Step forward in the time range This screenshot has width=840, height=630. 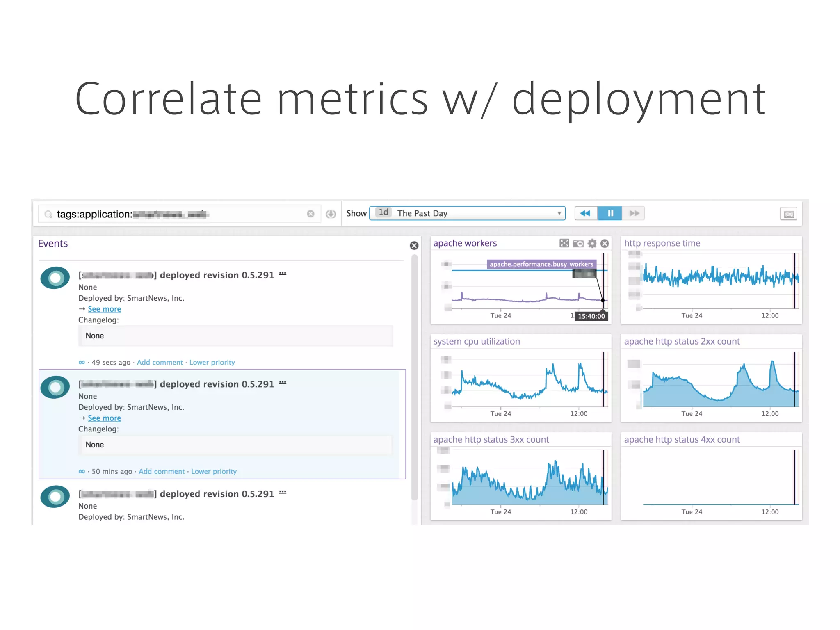click(x=634, y=213)
